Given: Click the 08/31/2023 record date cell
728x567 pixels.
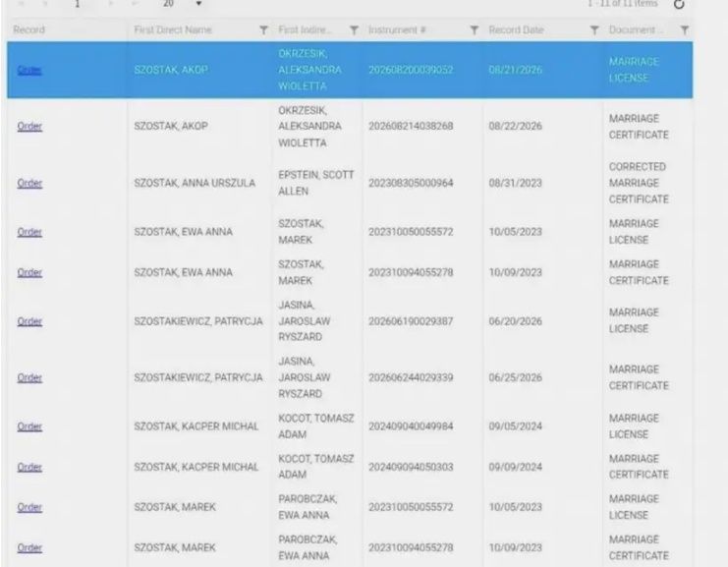Looking at the screenshot, I should [x=516, y=184].
